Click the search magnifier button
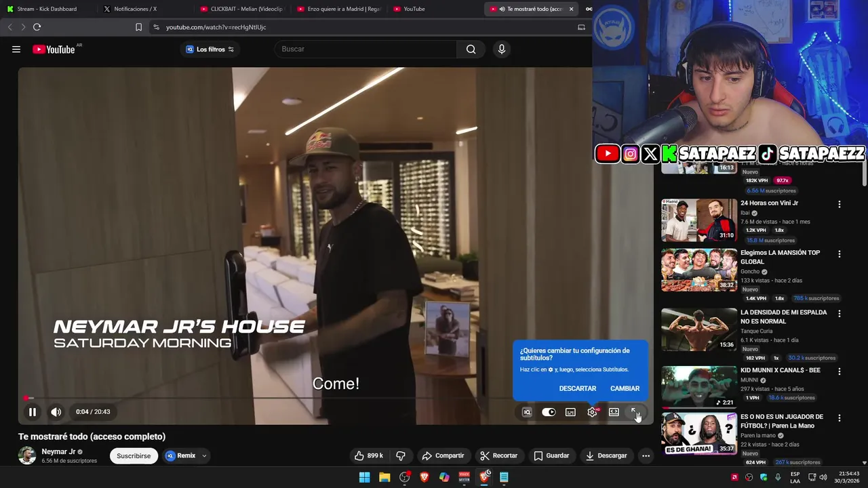This screenshot has height=488, width=868. coord(471,49)
